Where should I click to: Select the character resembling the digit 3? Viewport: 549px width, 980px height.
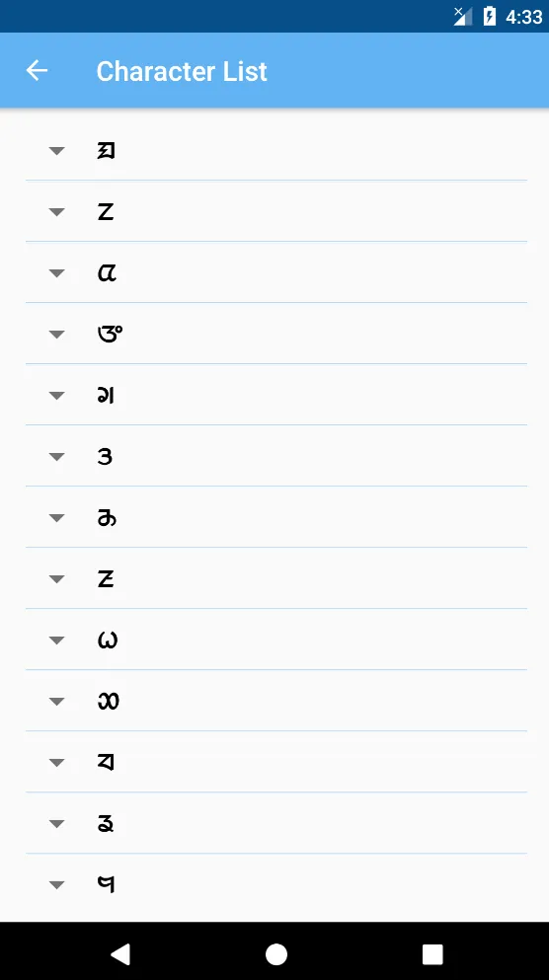(105, 457)
